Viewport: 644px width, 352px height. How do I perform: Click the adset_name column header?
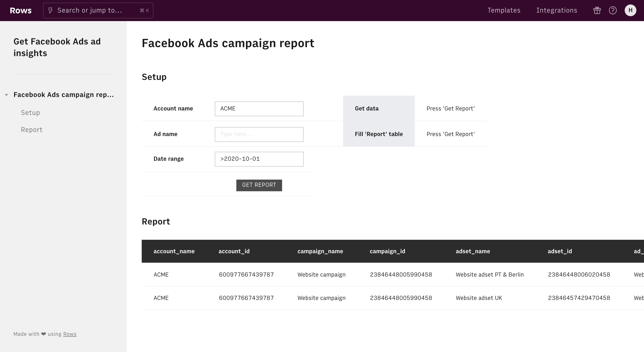pyautogui.click(x=473, y=251)
